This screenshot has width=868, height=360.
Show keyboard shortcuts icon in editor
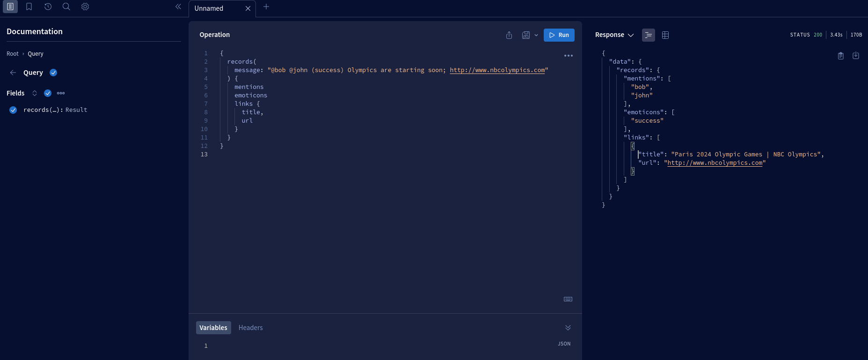click(x=568, y=299)
